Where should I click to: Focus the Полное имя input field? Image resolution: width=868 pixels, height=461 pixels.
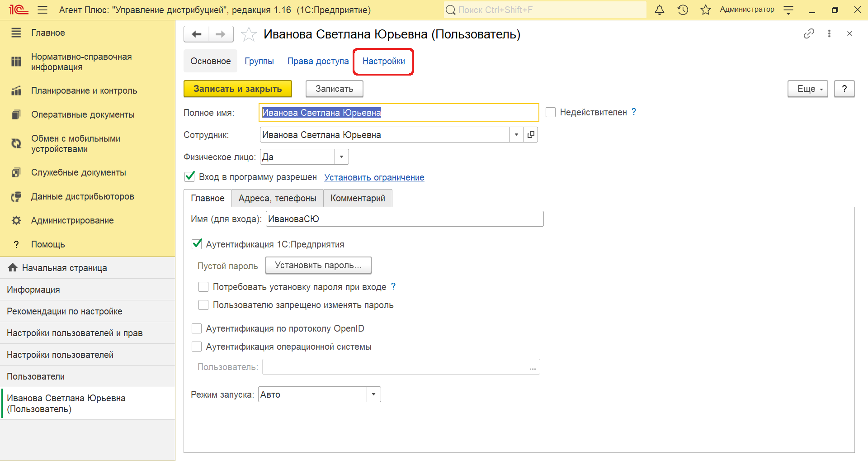(399, 112)
